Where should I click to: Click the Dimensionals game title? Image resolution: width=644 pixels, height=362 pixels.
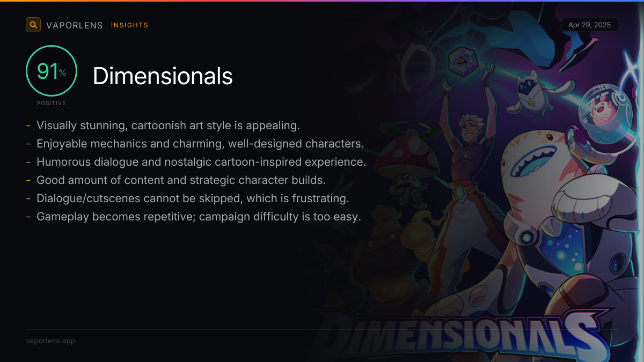click(163, 76)
